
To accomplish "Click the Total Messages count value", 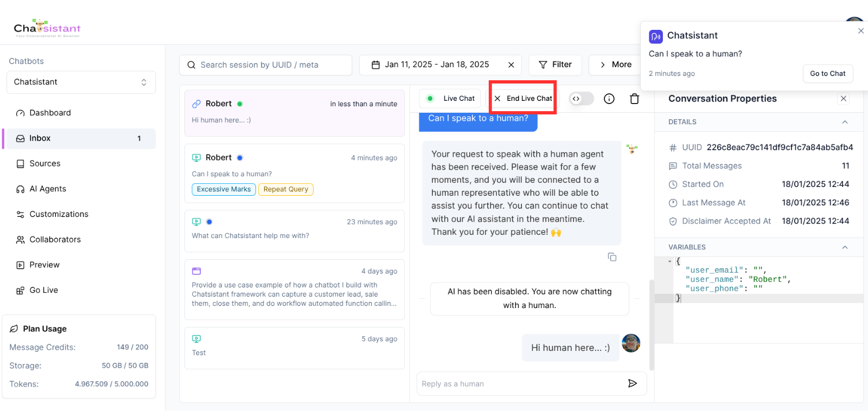I will pos(845,166).
